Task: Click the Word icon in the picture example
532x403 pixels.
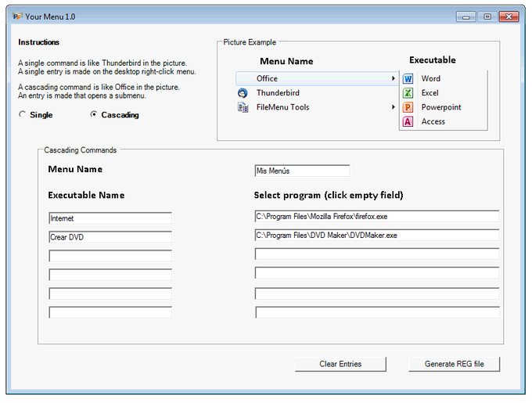Action: 408,79
